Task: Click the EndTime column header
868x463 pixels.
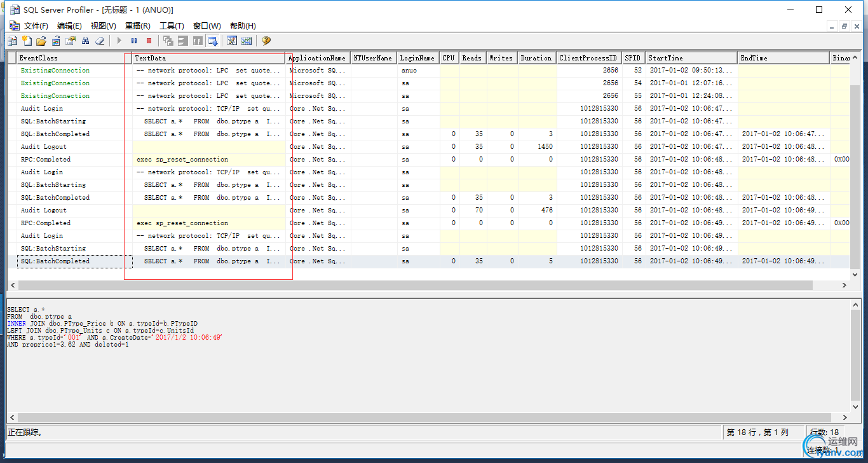Action: pos(784,58)
